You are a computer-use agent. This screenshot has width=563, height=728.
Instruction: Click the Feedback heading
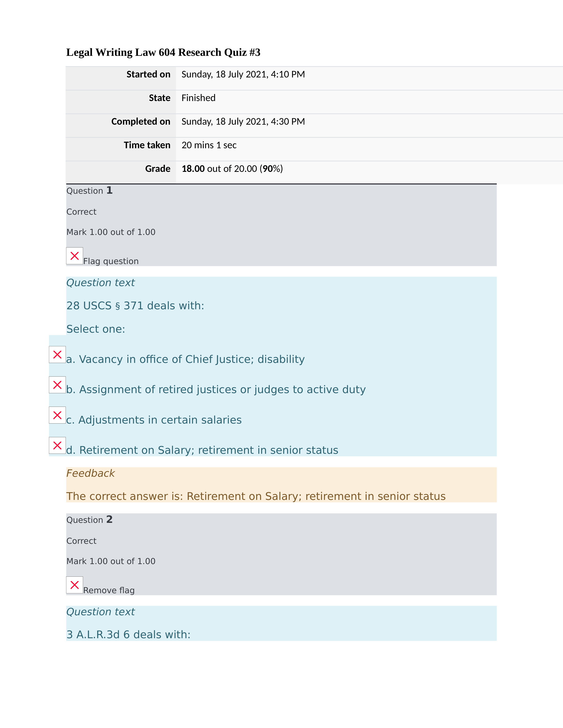pyautogui.click(x=90, y=473)
